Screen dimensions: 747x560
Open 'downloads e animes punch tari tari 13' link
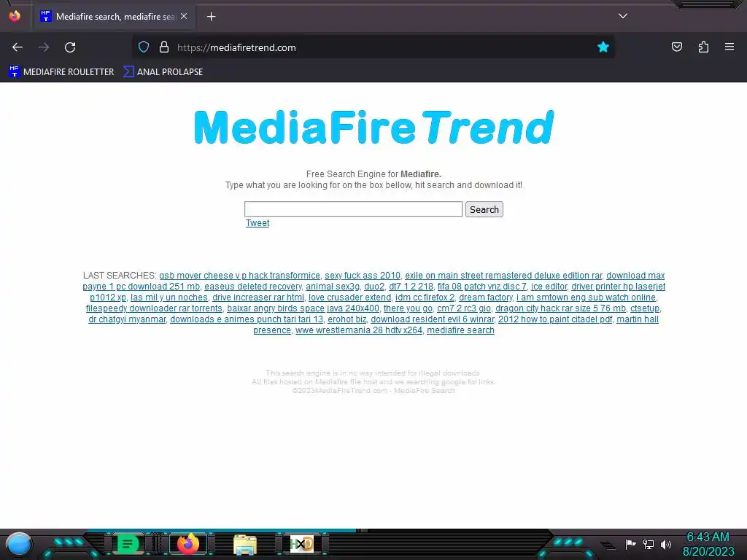pos(247,319)
